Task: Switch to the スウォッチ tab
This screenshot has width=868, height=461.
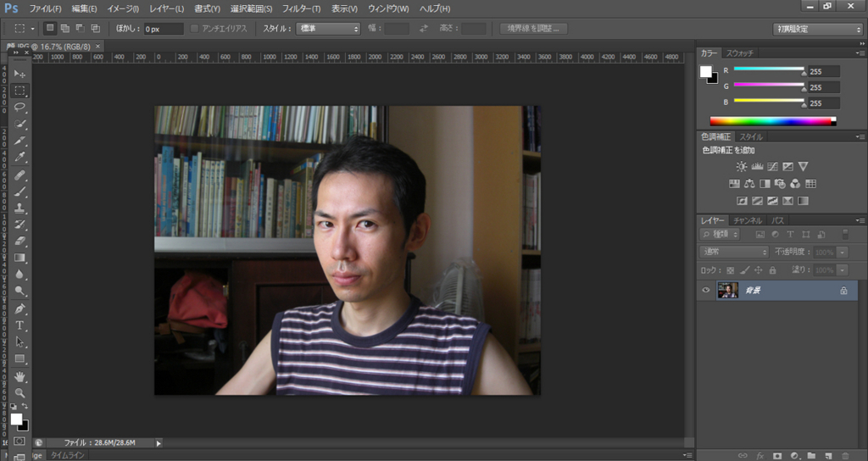Action: point(739,53)
